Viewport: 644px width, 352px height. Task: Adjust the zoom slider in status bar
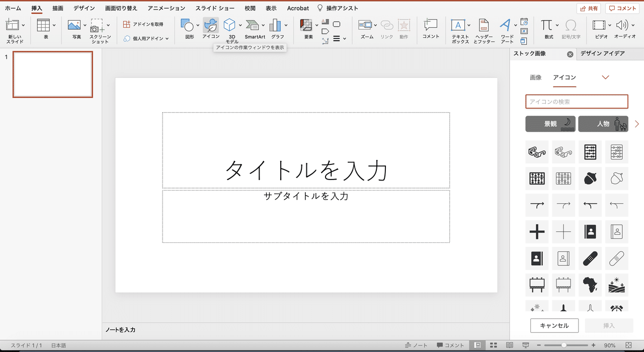565,345
